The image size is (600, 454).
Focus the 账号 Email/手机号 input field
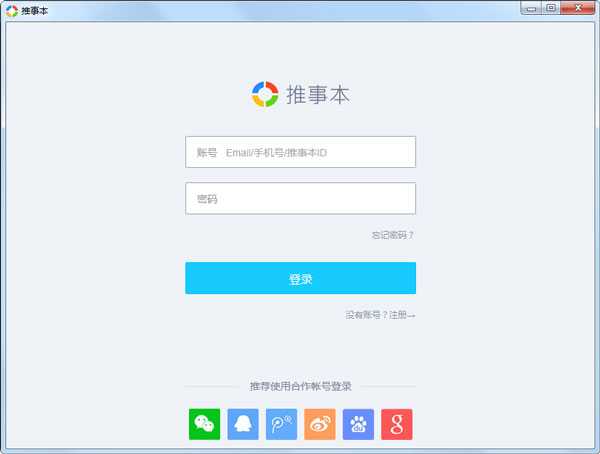coord(300,152)
